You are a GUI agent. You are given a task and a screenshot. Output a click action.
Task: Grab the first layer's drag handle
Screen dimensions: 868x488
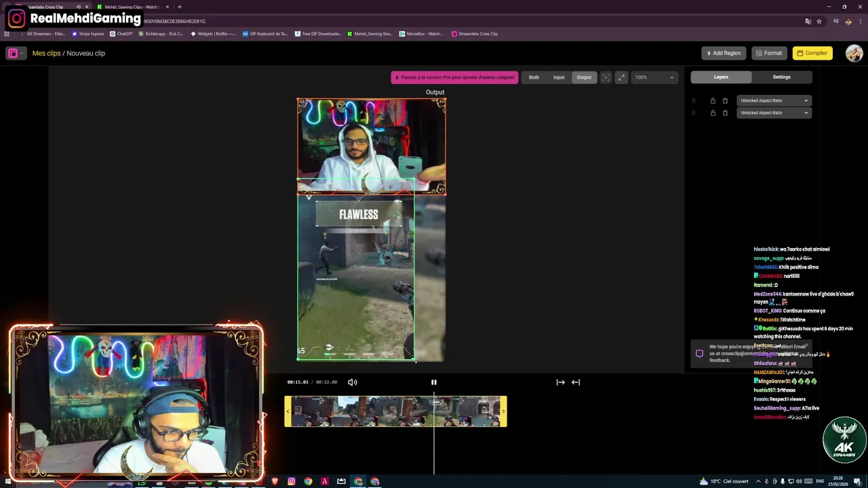coord(693,100)
